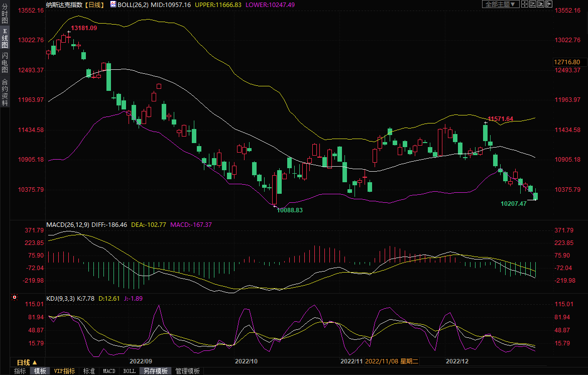Screen dimensions: 588x375
Task: Apply the BOLL template button
Action: pyautogui.click(x=129, y=371)
